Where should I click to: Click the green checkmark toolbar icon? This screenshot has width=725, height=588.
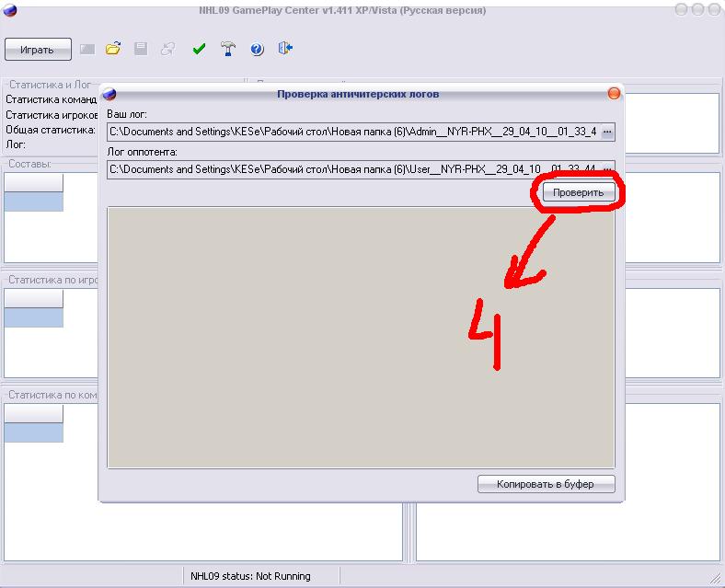point(199,49)
